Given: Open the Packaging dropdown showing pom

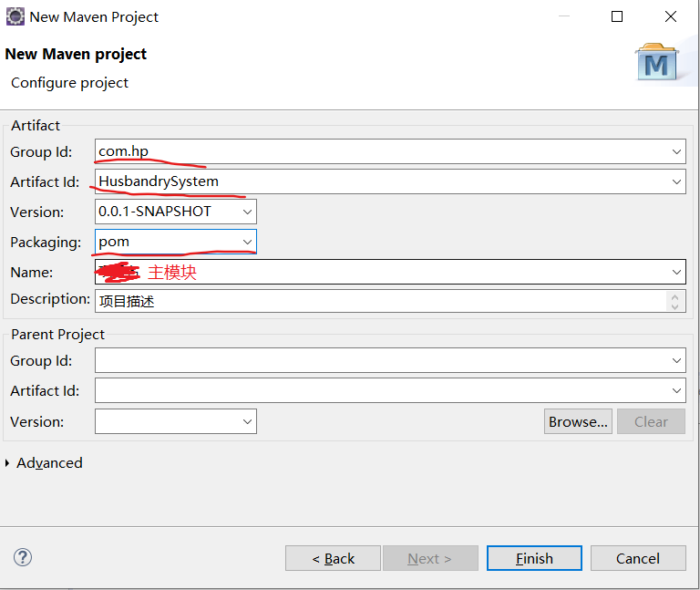Looking at the screenshot, I should click(x=247, y=242).
